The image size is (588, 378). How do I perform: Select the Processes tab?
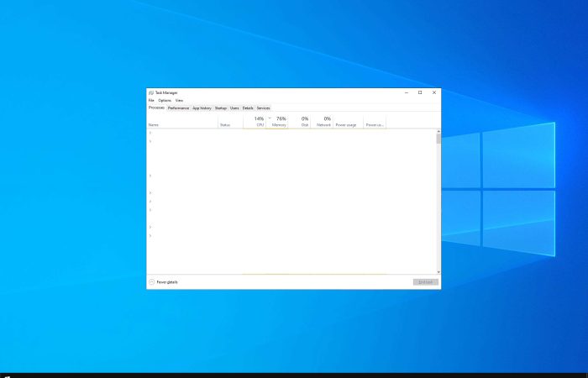(156, 108)
